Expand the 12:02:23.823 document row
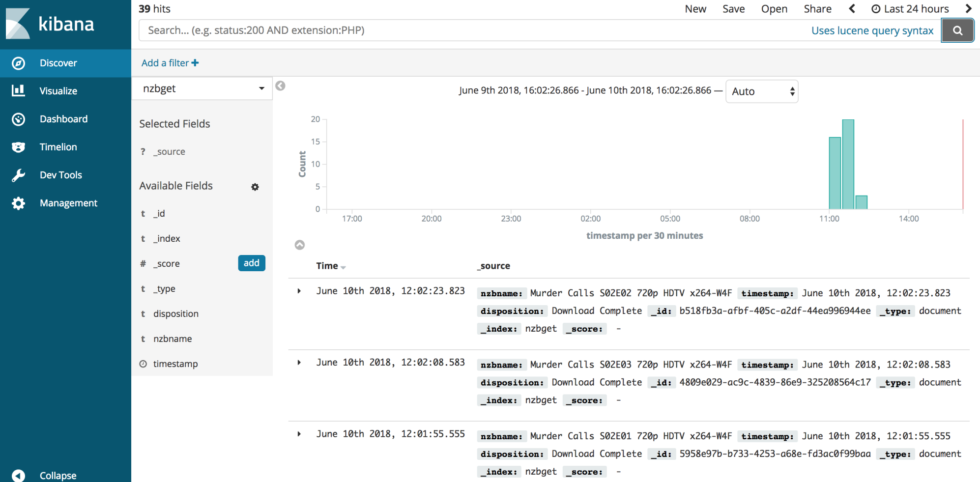Image resolution: width=980 pixels, height=482 pixels. point(299,291)
